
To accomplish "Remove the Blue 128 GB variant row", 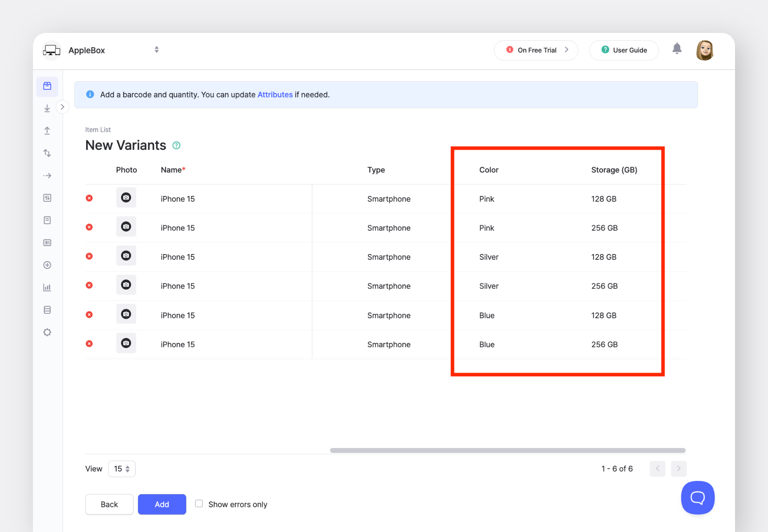I will 89,315.
